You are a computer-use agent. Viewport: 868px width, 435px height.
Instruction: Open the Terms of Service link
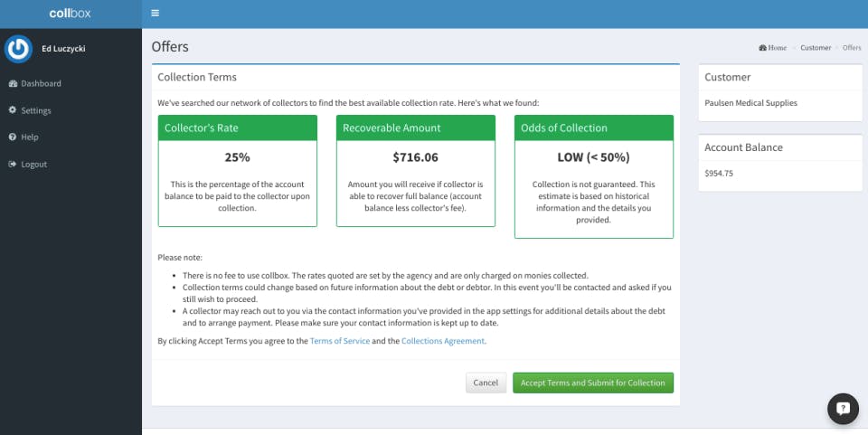pyautogui.click(x=340, y=341)
